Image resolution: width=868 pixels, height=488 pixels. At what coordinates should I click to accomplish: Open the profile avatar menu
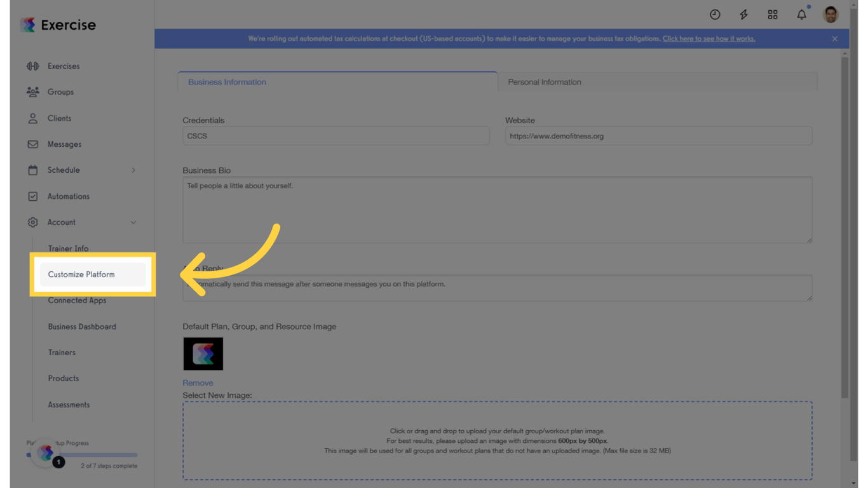(x=831, y=14)
